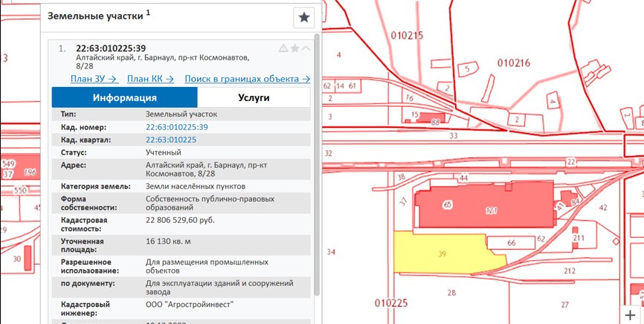The width and height of the screenshot is (644, 324).
Task: Click parcel 30 on the left map
Action: pyautogui.click(x=17, y=259)
